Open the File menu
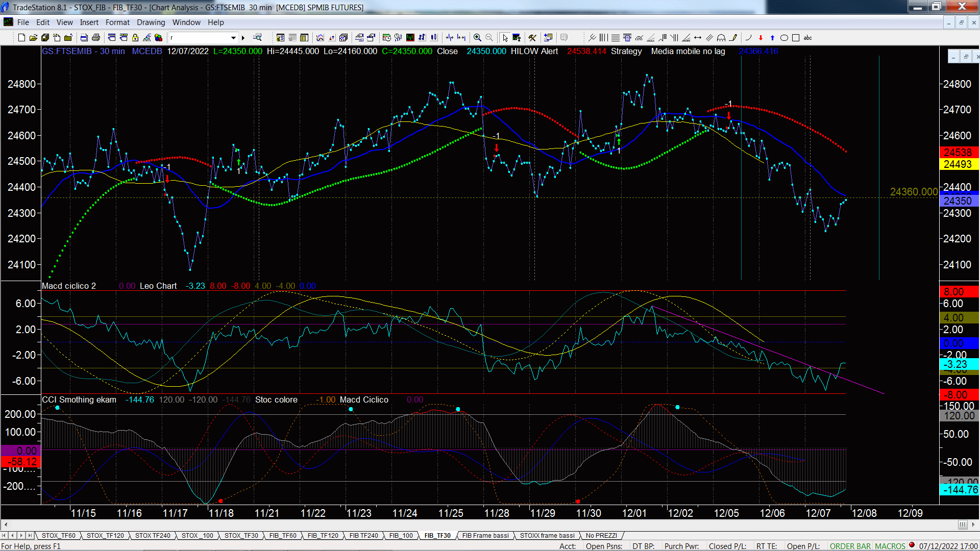980x551 pixels. coord(23,22)
